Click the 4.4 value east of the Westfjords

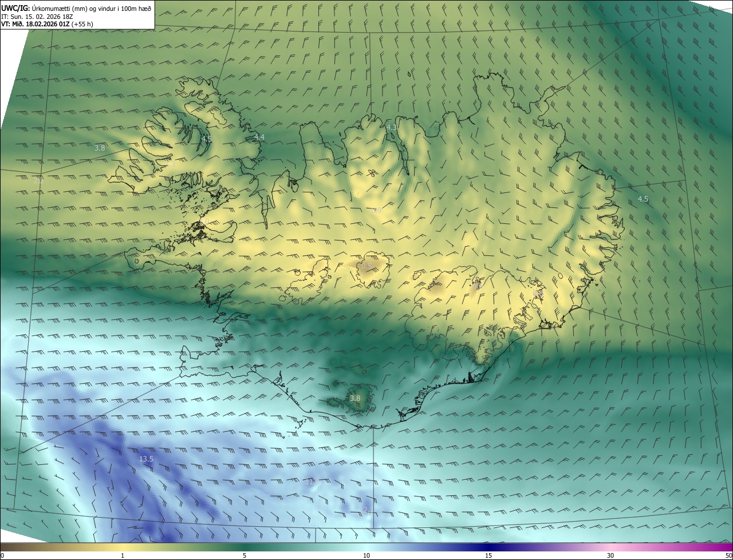coord(259,137)
